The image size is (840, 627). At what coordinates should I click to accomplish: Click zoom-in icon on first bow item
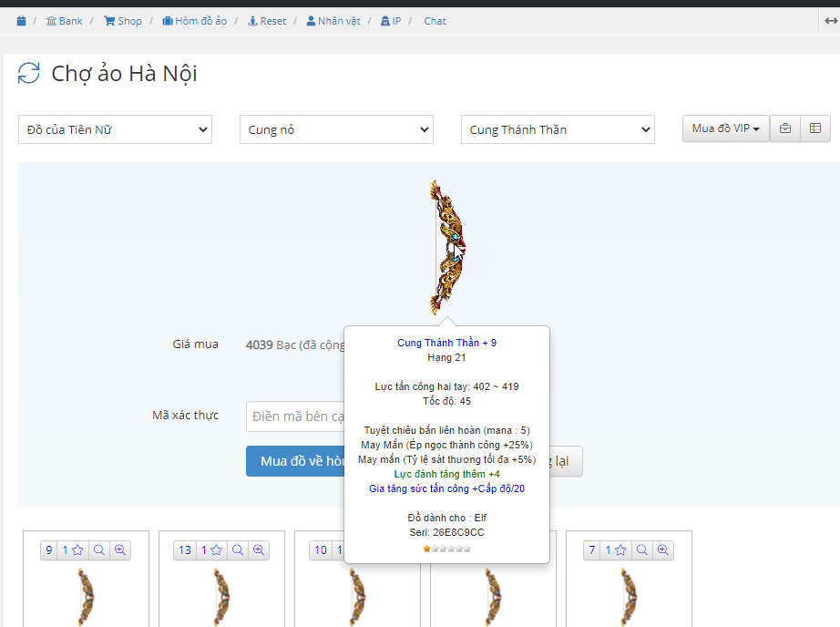point(120,550)
